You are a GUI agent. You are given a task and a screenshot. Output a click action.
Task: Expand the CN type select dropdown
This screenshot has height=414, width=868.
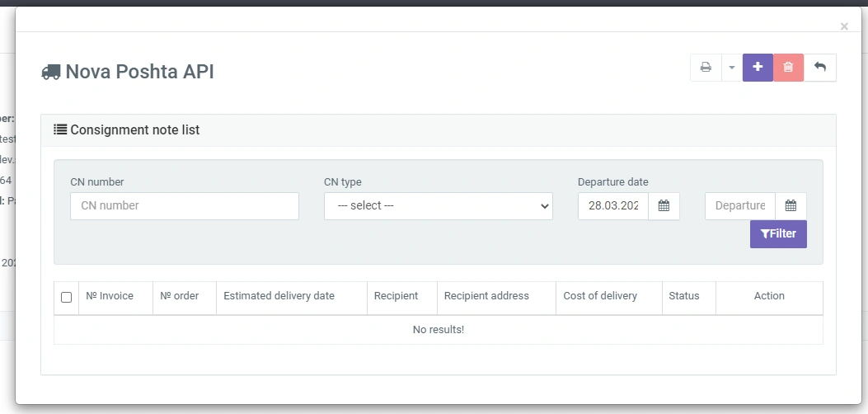click(x=438, y=206)
